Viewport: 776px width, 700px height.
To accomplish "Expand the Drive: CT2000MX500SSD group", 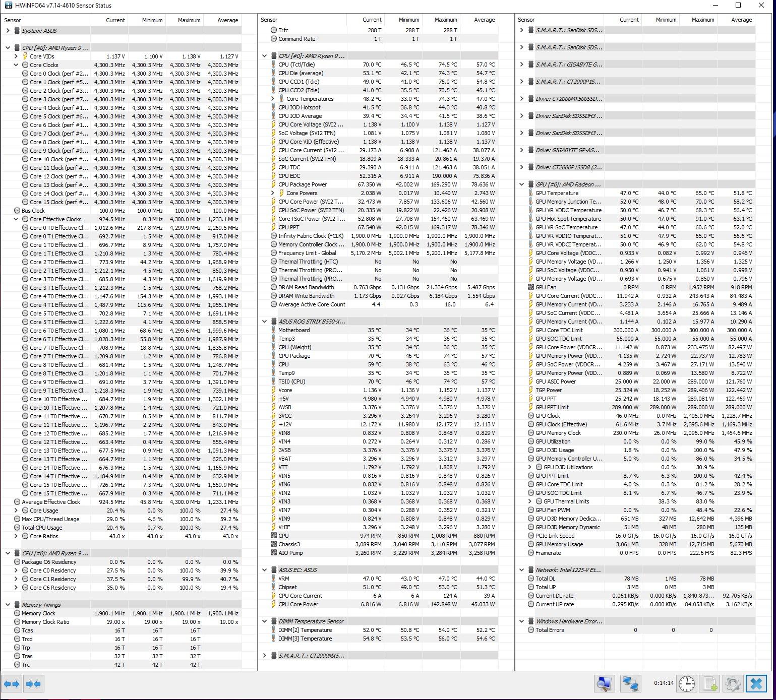I will 521,99.
